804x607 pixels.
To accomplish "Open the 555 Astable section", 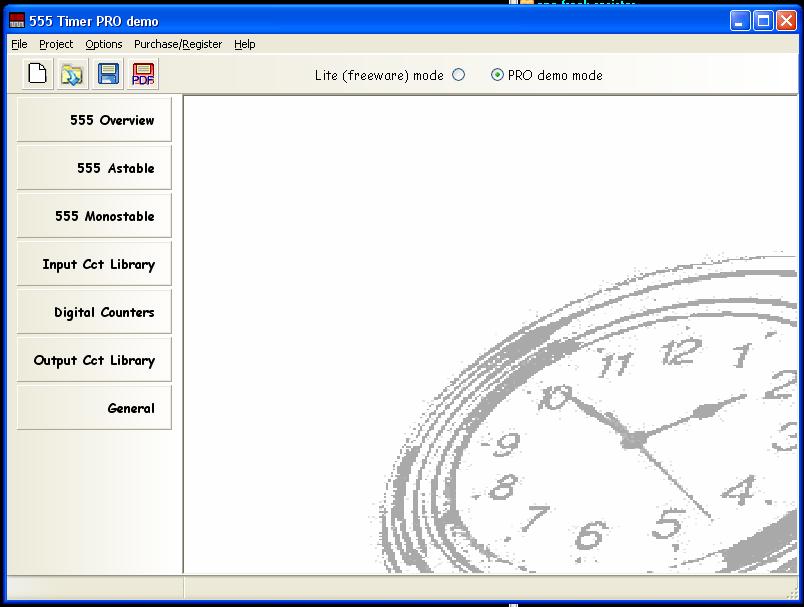I will tap(94, 168).
